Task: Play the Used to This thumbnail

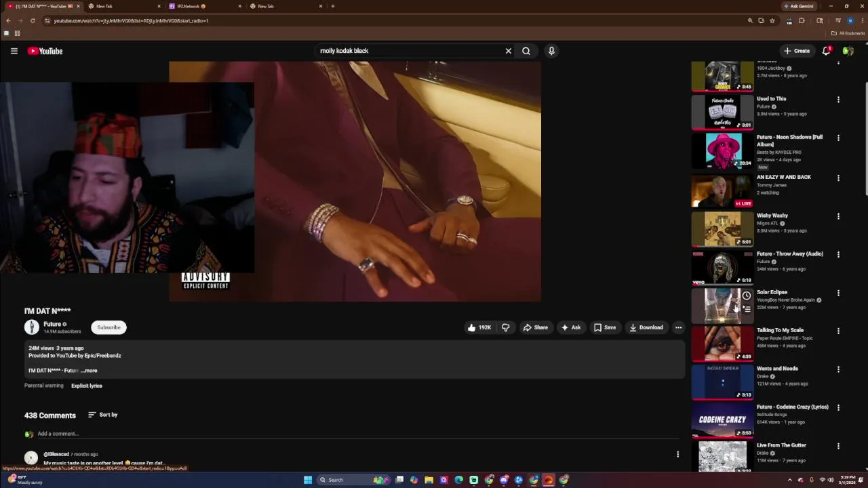Action: click(722, 112)
